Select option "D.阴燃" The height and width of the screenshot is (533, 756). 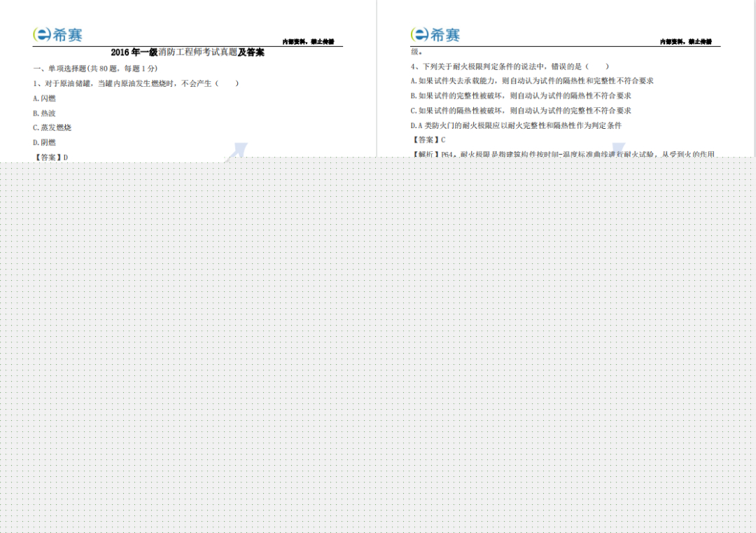pos(44,143)
